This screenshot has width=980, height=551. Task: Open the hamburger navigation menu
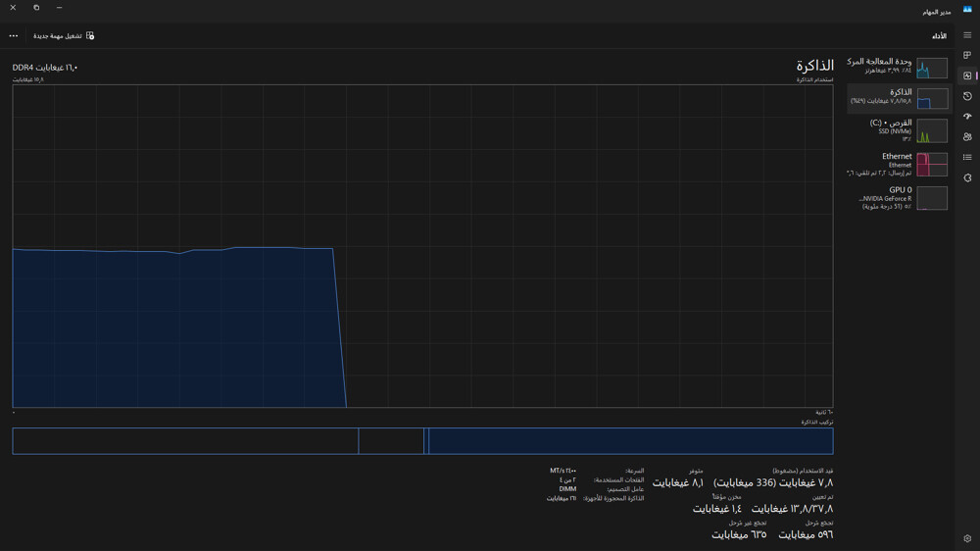pyautogui.click(x=967, y=35)
